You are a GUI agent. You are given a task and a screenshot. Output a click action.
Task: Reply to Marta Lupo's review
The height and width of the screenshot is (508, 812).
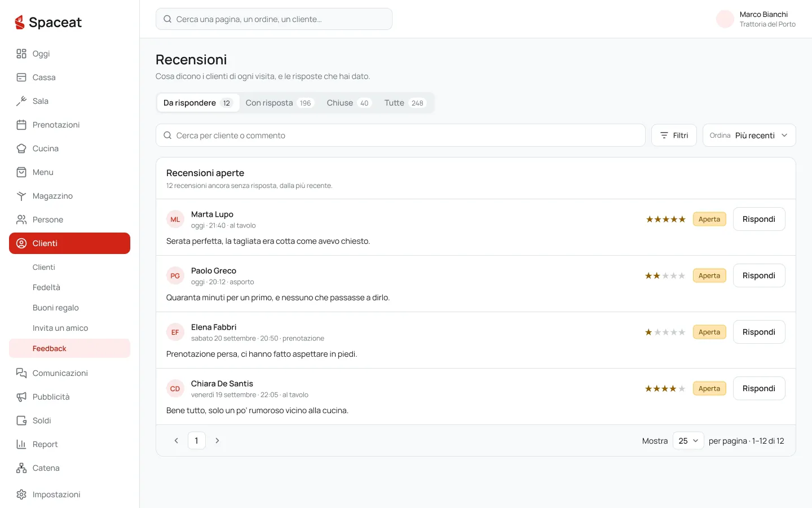coord(759,219)
